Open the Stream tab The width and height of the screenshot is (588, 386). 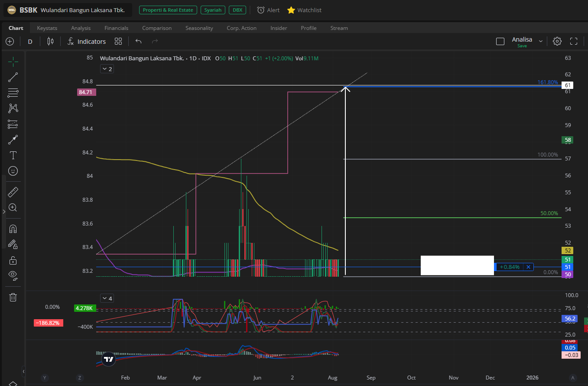coord(339,28)
